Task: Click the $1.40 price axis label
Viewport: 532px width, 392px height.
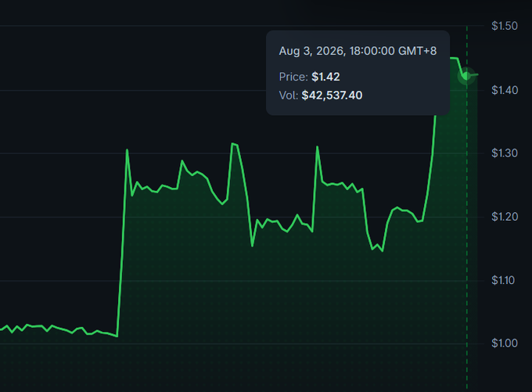Action: point(505,90)
